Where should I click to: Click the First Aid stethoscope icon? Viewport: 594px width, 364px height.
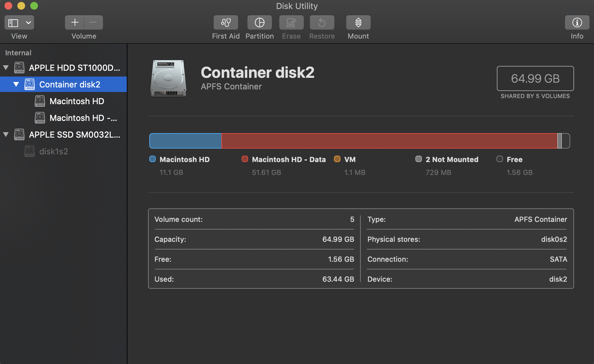(x=226, y=23)
